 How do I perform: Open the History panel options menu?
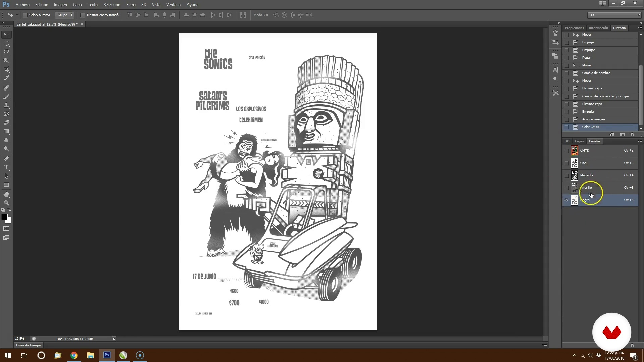[640, 28]
